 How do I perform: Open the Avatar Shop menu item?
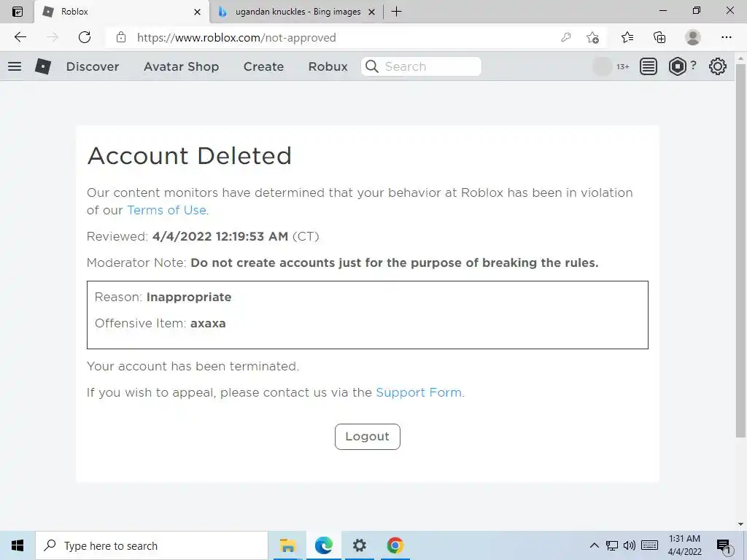(x=181, y=66)
